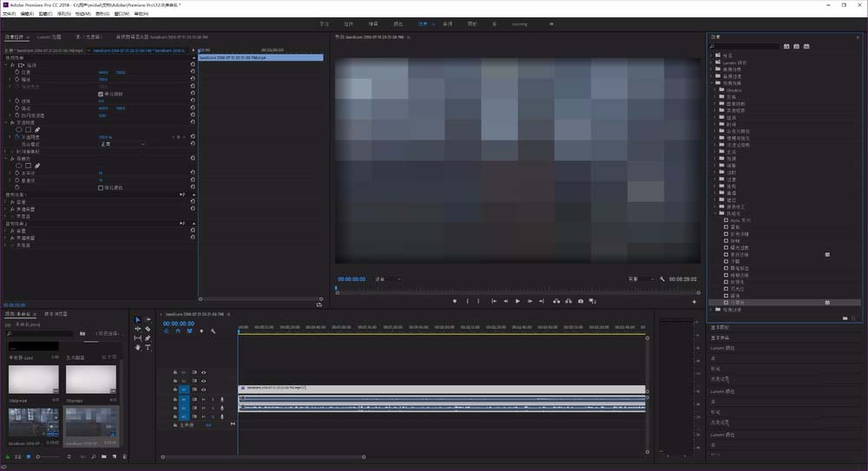This screenshot has width=868, height=471.
Task: Toggle Uniform Scale checkbox
Action: pyautogui.click(x=100, y=94)
